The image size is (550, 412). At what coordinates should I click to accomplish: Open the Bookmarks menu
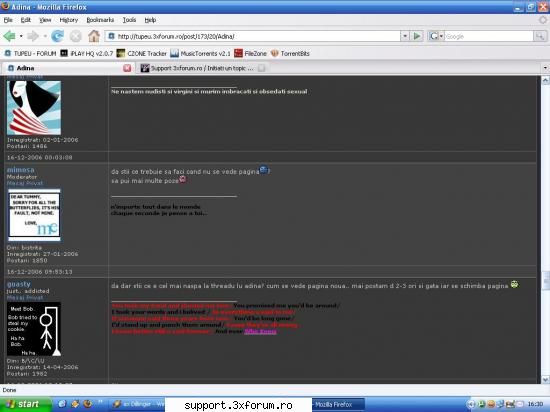(100, 20)
